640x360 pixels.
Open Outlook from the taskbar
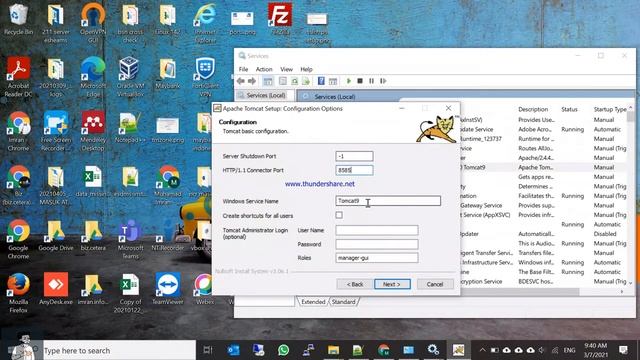[233, 350]
